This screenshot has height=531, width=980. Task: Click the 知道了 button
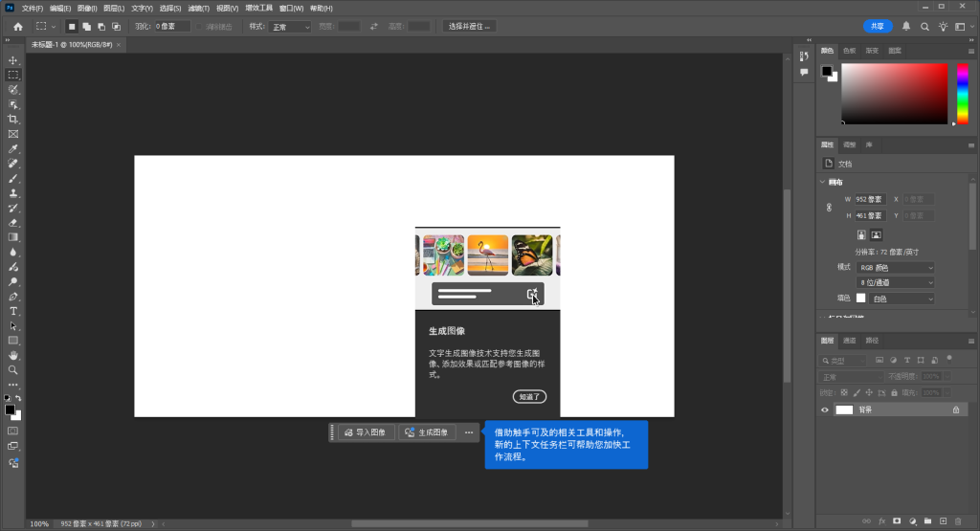click(529, 396)
